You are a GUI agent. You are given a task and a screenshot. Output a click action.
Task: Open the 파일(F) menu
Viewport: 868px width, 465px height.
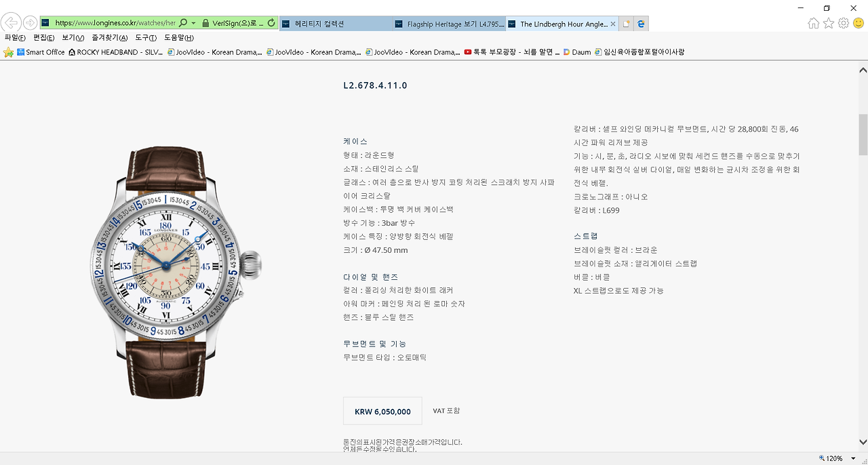click(x=15, y=38)
